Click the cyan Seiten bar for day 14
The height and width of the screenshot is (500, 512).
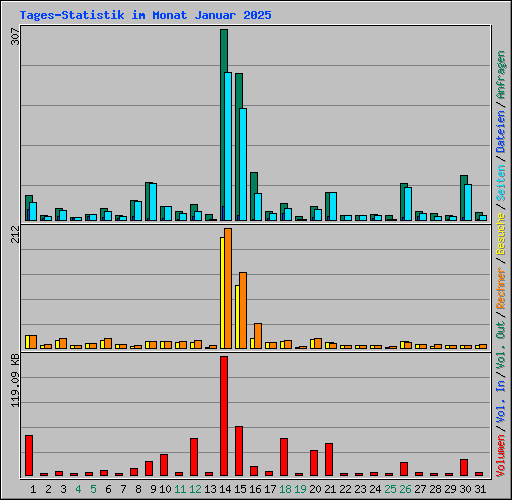228,146
